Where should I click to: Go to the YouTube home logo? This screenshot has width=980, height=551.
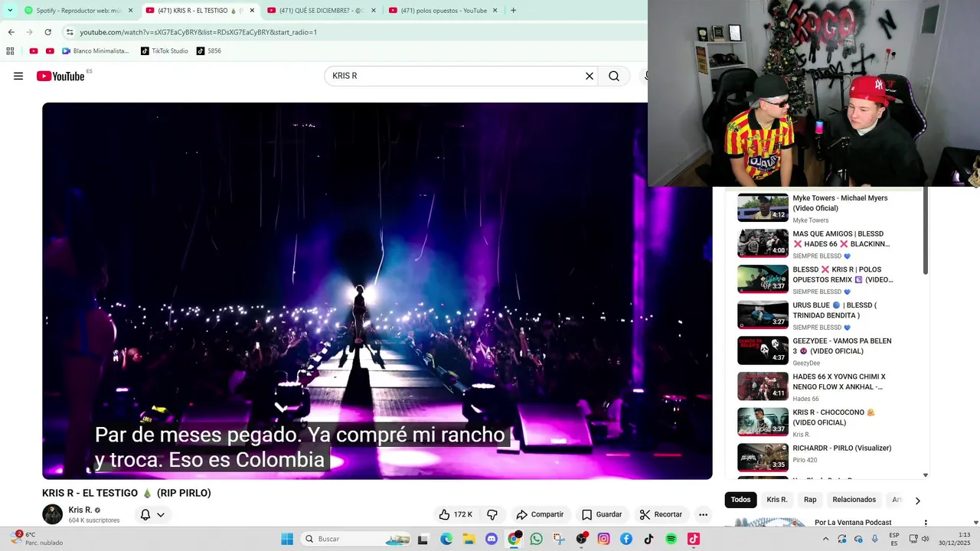pyautogui.click(x=60, y=76)
